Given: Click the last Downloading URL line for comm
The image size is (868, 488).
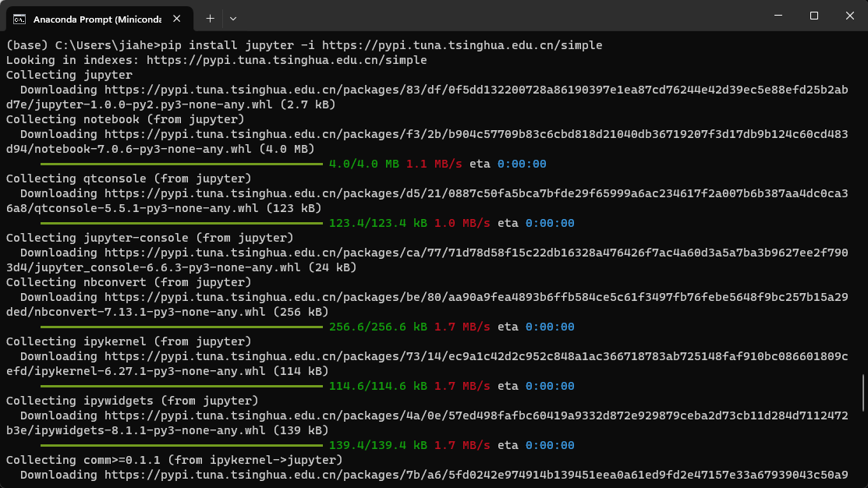Looking at the screenshot, I should pos(434,475).
